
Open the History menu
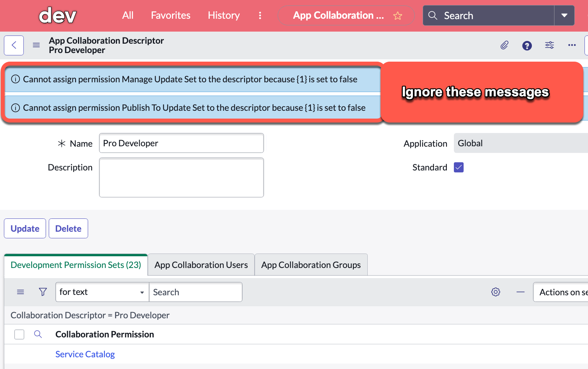(x=224, y=15)
